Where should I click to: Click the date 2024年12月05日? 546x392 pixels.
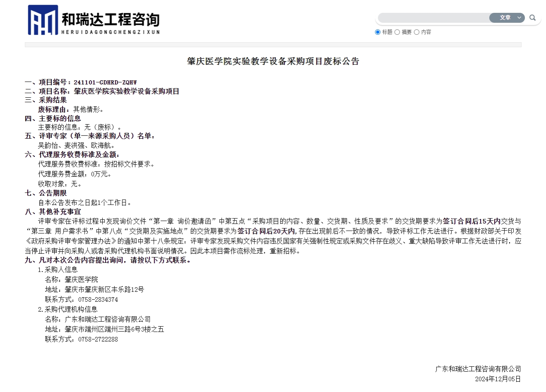tap(498, 379)
